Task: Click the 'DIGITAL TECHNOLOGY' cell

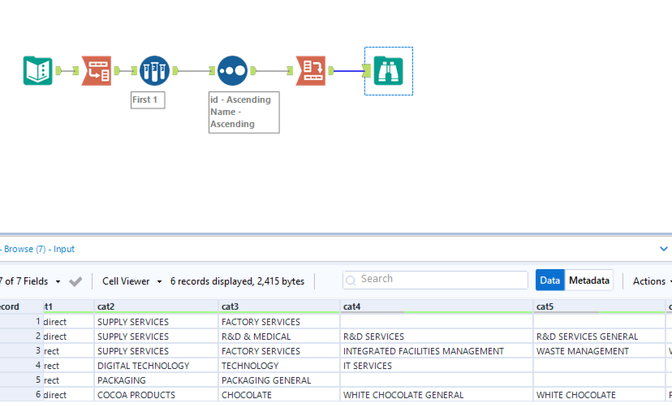Action: [x=156, y=366]
